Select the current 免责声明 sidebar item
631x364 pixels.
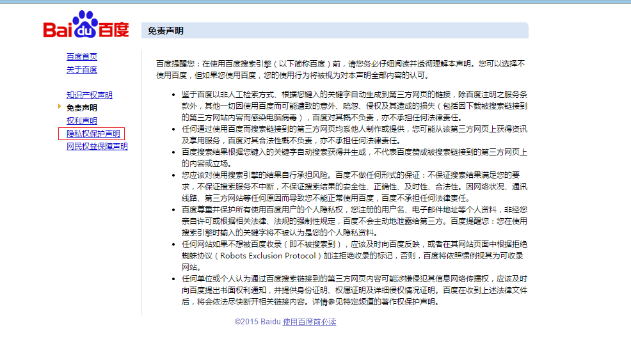coord(82,107)
